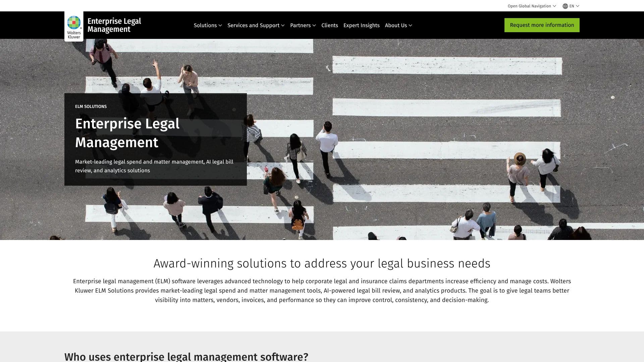This screenshot has width=644, height=362.
Task: Click the Market-leading legal spend description text
Action: 154,166
